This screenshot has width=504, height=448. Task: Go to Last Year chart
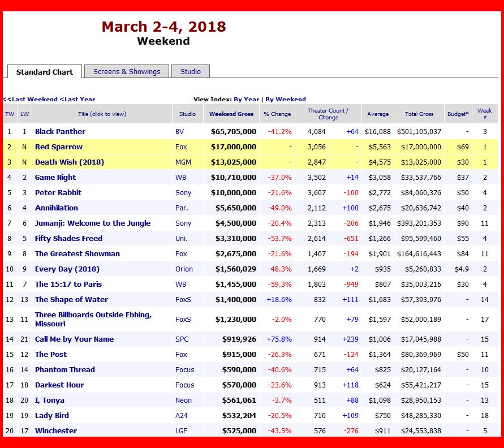(x=77, y=100)
